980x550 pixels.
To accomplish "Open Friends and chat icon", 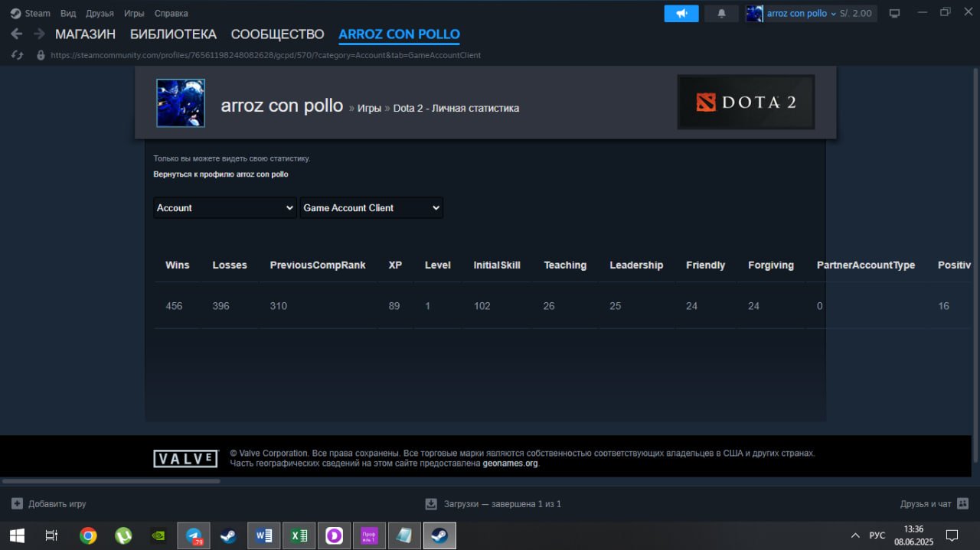I will point(962,503).
